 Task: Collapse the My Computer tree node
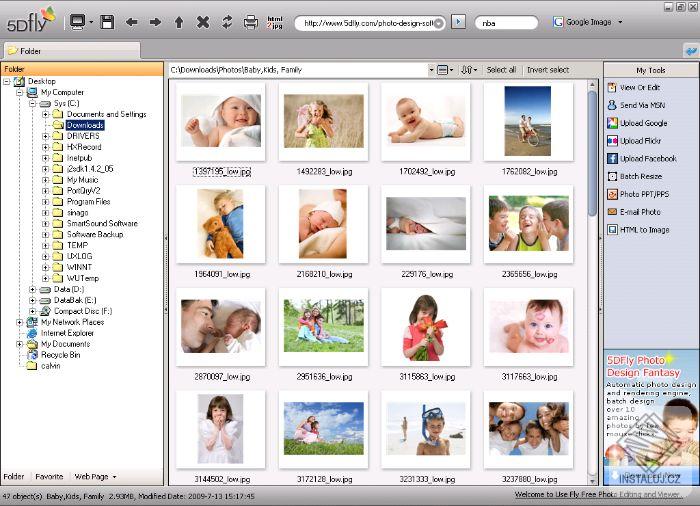(x=20, y=92)
